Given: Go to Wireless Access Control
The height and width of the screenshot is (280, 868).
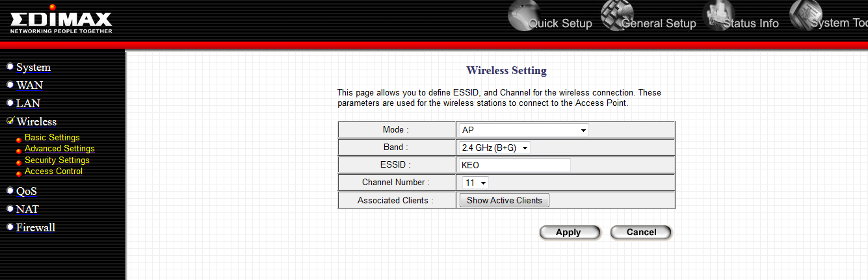Looking at the screenshot, I should tap(53, 171).
